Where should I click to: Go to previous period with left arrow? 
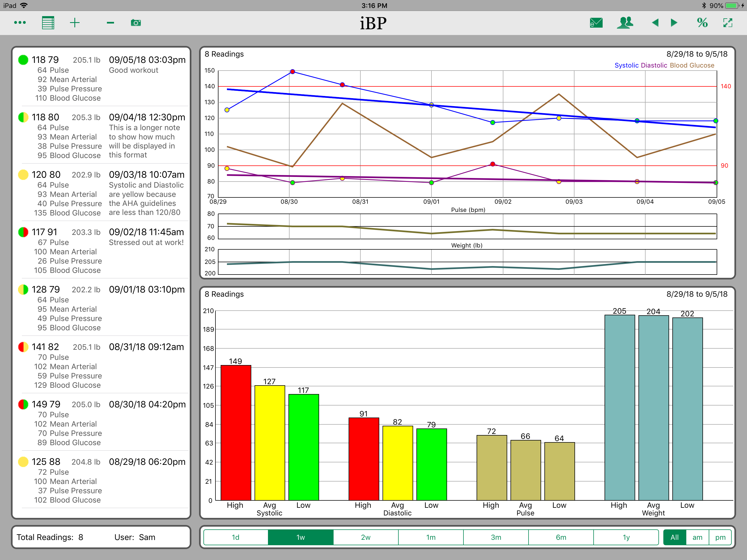(655, 23)
